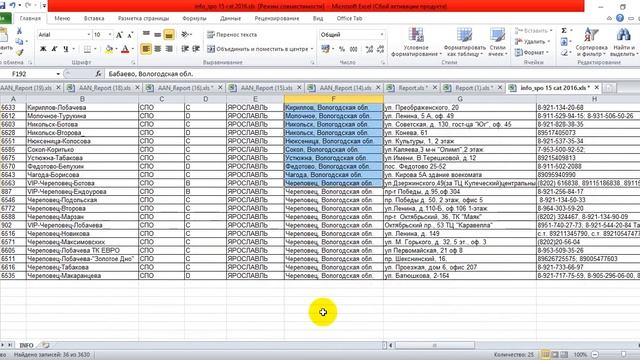Click the Undo arrow in quick access toolbar
640x360 pixels.
[13, 5]
